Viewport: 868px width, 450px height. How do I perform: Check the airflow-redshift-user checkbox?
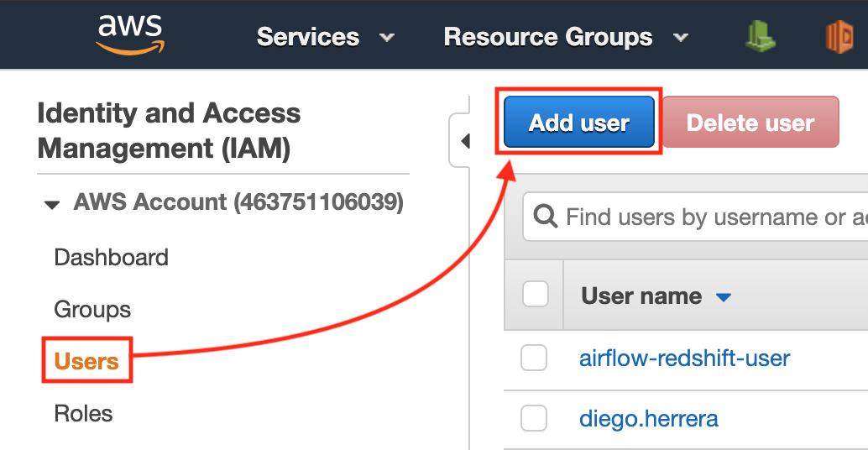coord(534,358)
